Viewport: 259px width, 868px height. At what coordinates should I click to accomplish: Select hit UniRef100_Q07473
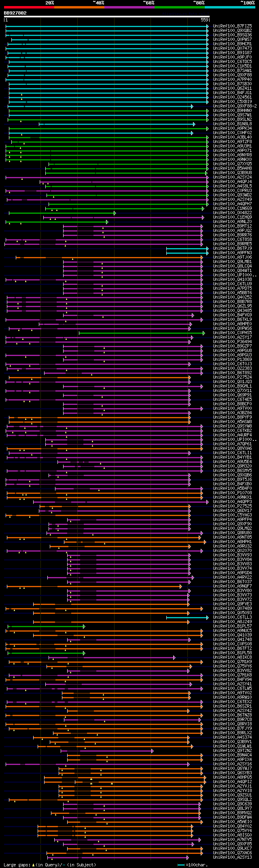point(232,48)
